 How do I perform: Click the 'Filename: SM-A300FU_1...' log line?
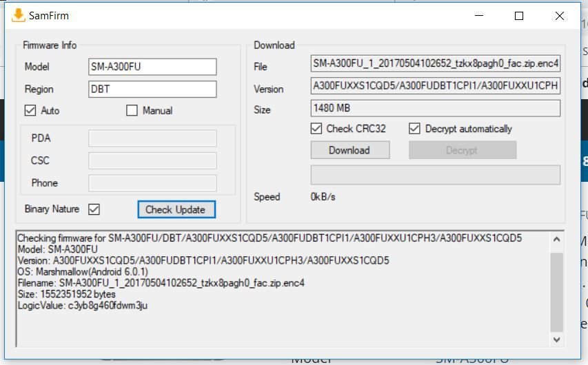pos(161,283)
